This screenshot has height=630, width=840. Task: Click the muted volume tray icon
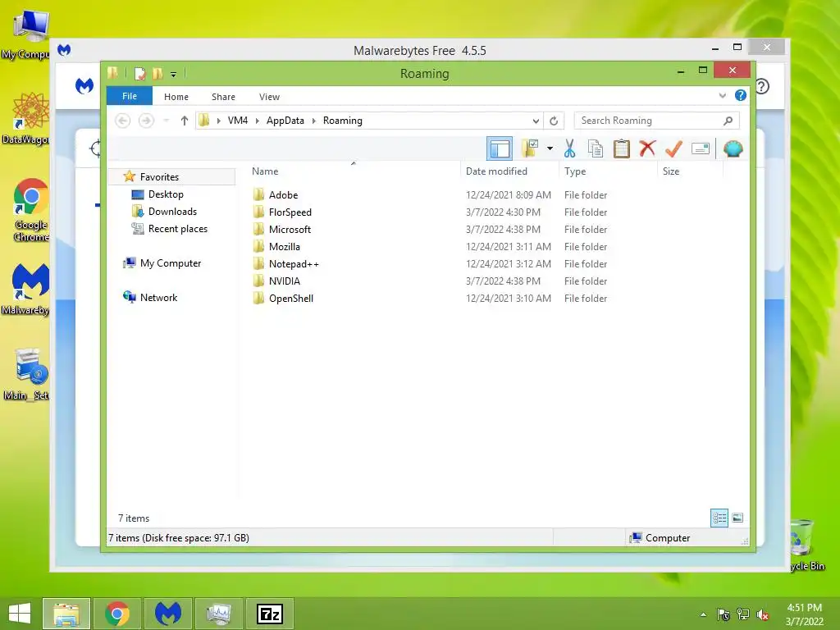point(762,614)
